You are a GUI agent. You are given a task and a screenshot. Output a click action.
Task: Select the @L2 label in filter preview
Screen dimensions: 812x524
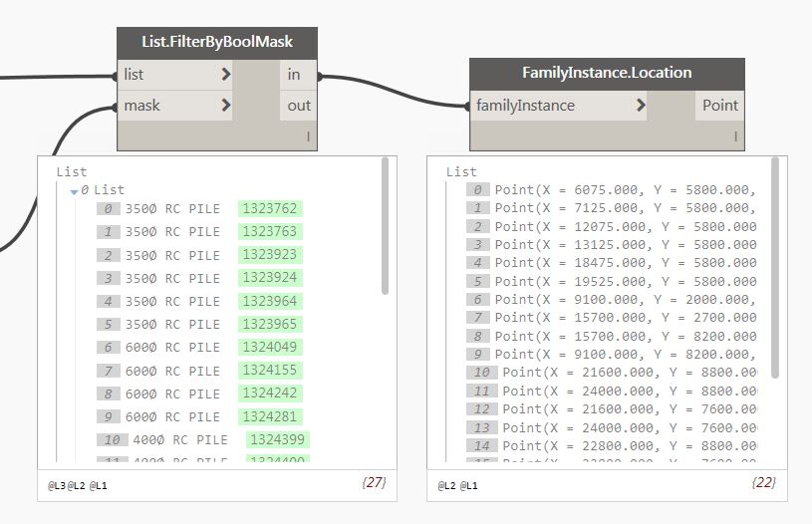click(76, 486)
